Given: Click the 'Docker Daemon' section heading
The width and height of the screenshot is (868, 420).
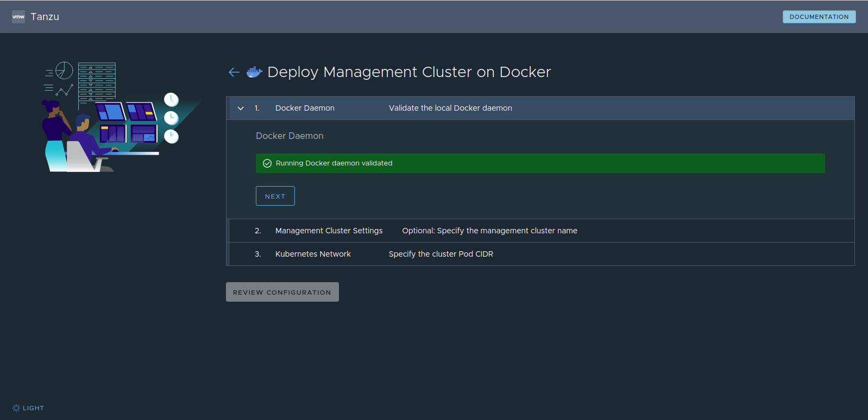Looking at the screenshot, I should click(x=290, y=136).
